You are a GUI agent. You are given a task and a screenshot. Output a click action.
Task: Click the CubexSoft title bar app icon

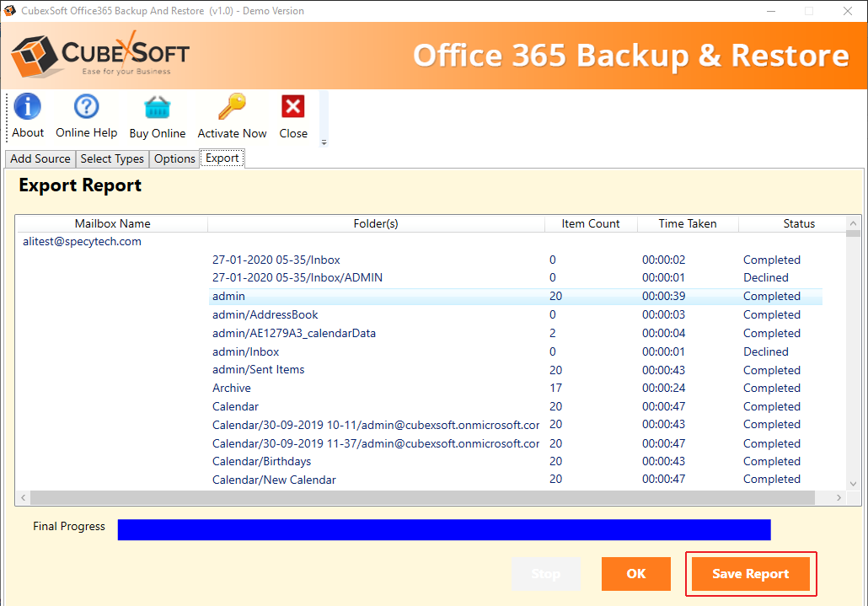pos(10,10)
